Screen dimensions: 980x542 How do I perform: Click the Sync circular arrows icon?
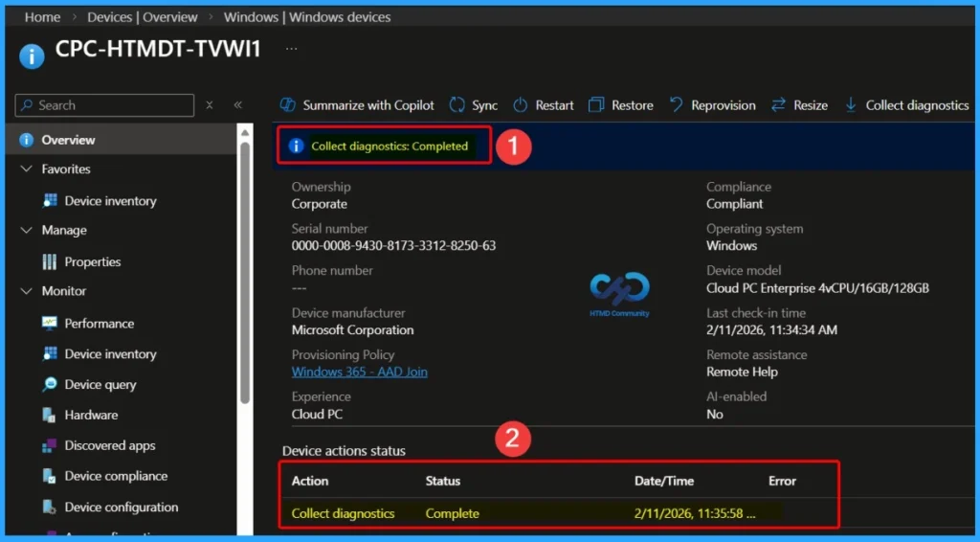[x=457, y=105]
